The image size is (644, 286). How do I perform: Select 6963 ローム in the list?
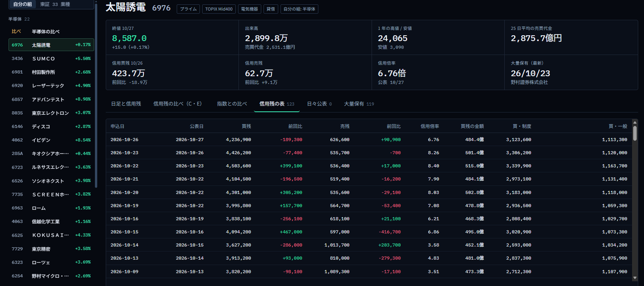pyautogui.click(x=51, y=208)
